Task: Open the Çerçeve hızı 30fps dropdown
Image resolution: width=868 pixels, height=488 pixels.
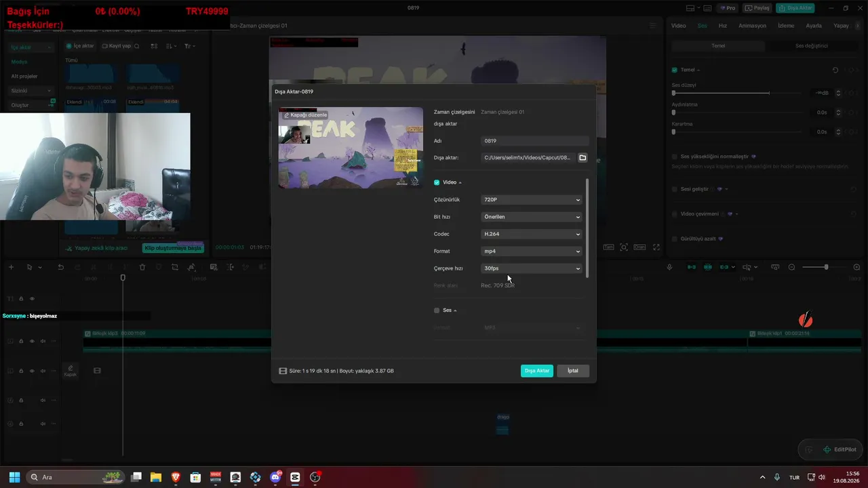Action: click(x=532, y=268)
